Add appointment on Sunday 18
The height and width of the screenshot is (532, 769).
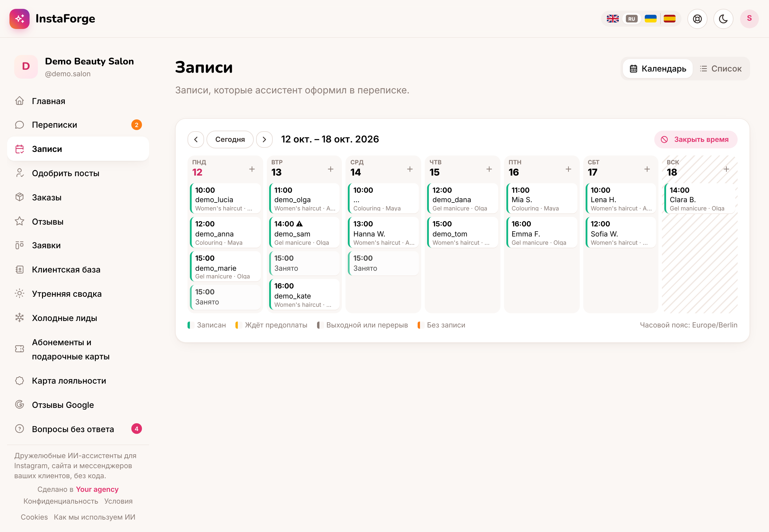pos(726,169)
